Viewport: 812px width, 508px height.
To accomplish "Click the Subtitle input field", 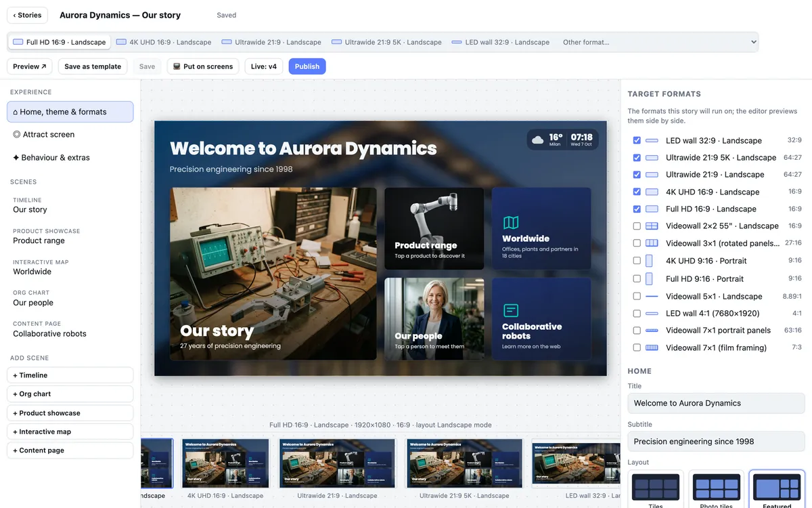I will [x=716, y=442].
